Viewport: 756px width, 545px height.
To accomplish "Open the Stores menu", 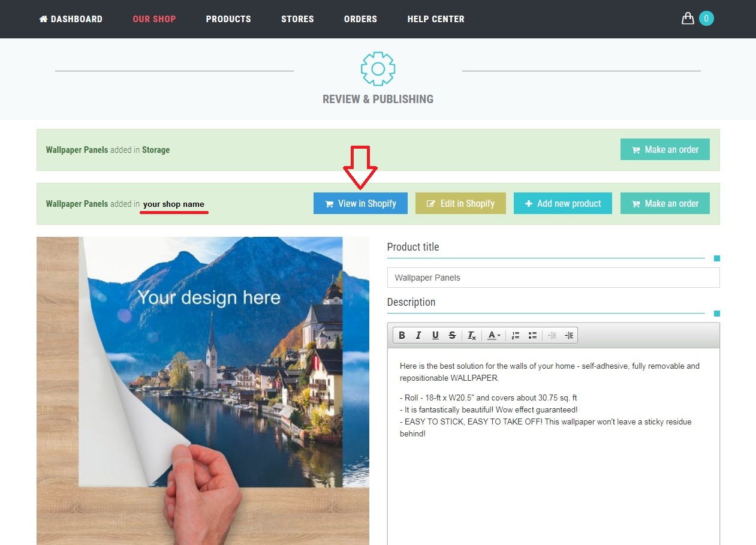I will 297,19.
